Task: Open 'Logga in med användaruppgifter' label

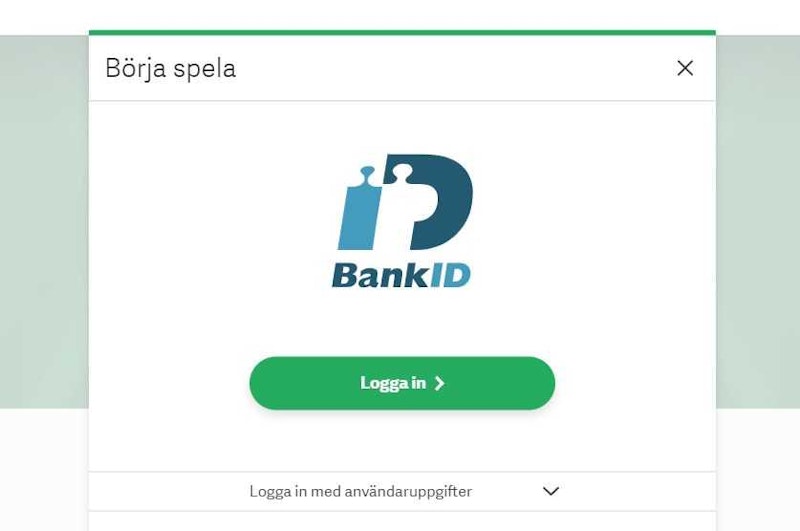Action: 360,491
